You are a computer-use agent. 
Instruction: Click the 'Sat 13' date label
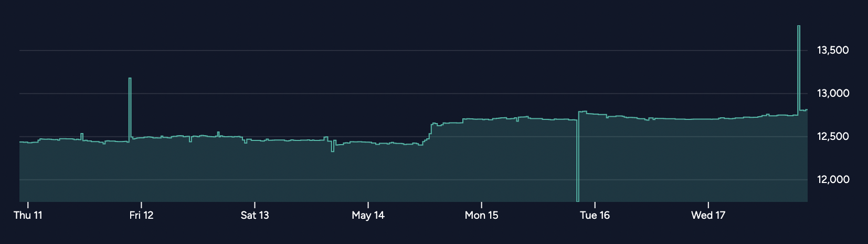(255, 215)
